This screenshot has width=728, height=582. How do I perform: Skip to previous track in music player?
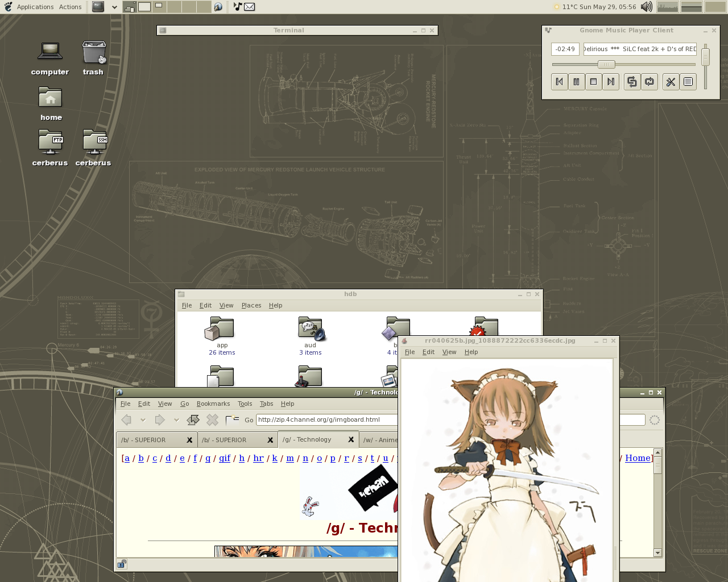[x=560, y=82]
